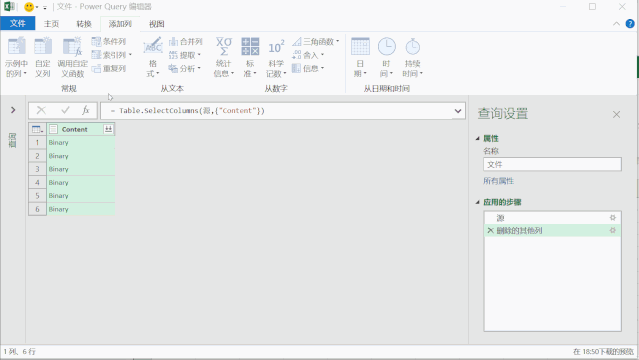Collapse the ribbon with the chevron

(x=616, y=24)
